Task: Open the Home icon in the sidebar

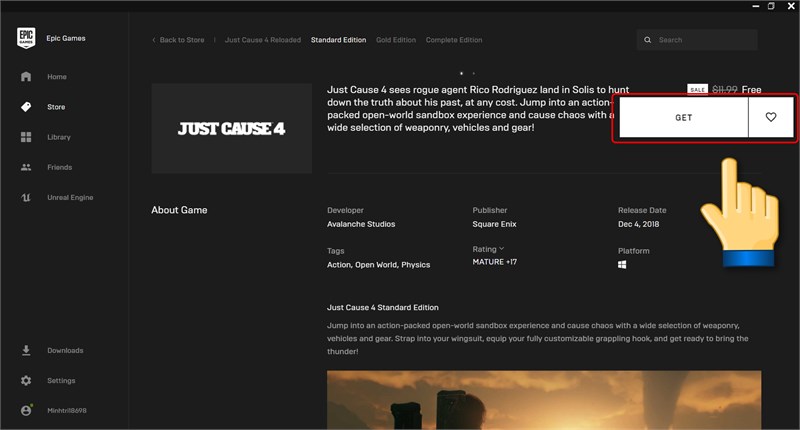Action: coord(26,77)
